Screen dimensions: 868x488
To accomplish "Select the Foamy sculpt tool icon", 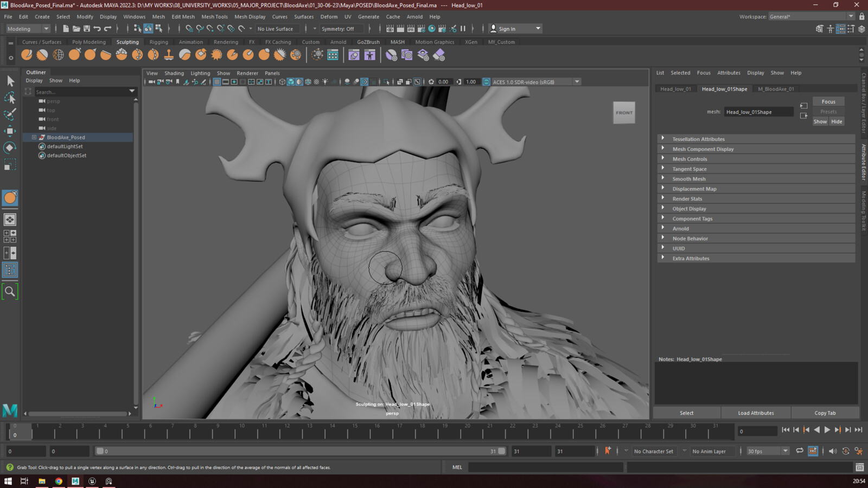I will [x=122, y=55].
